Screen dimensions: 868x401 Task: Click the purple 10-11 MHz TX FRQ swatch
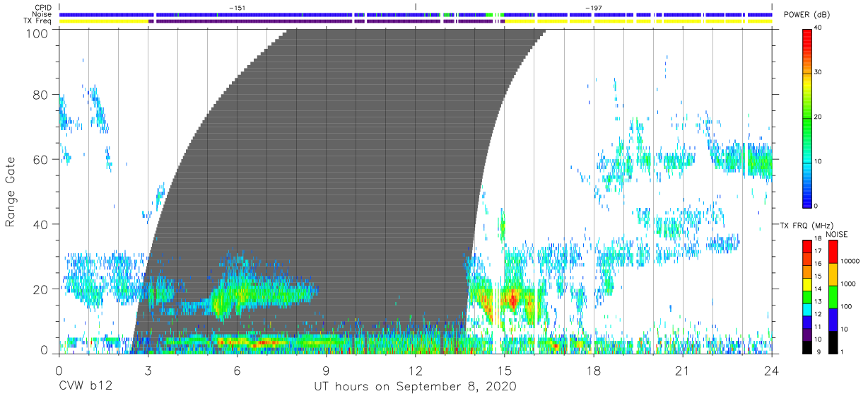coord(807,335)
